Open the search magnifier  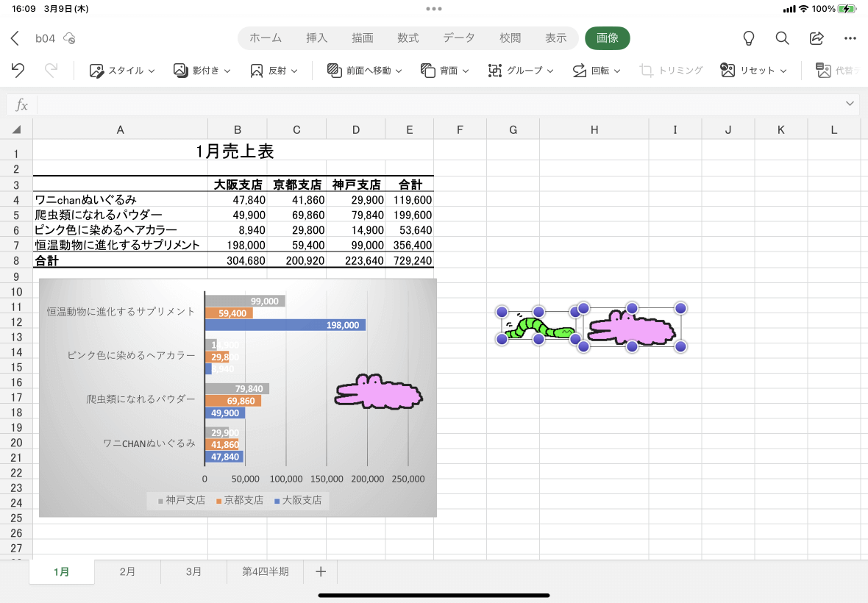pos(782,38)
